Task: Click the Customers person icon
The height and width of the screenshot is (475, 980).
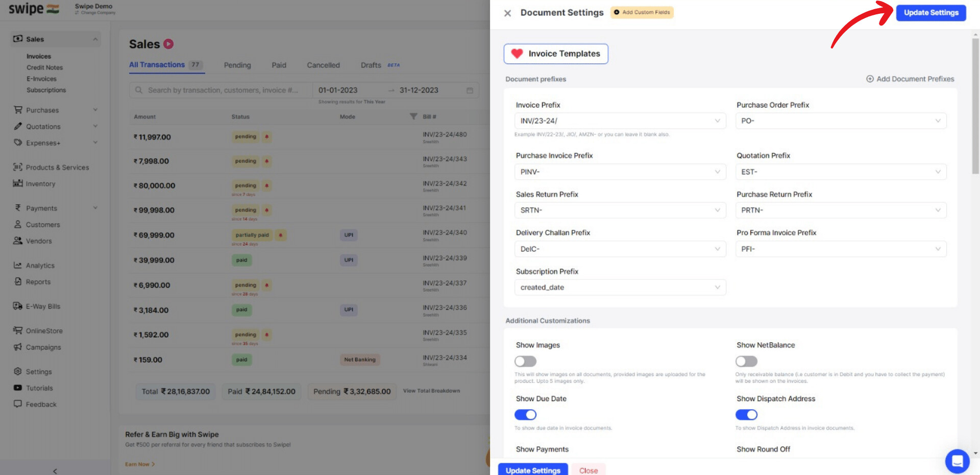Action: coord(18,224)
